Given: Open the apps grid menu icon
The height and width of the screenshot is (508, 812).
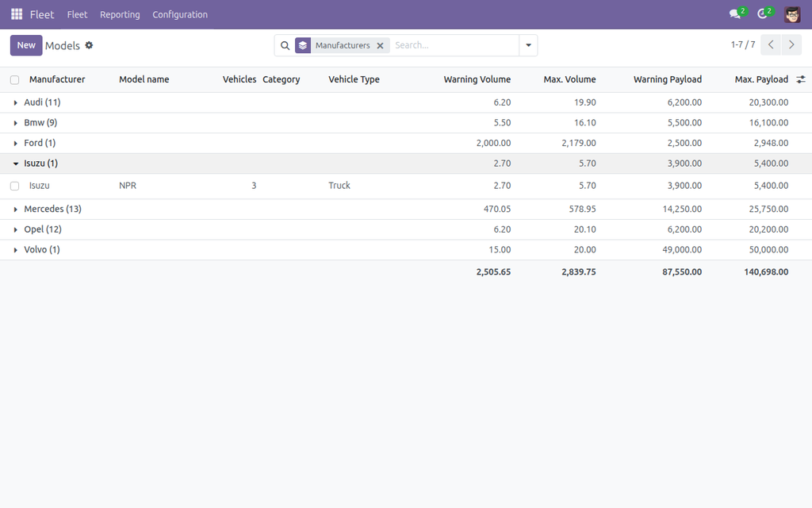Looking at the screenshot, I should (x=17, y=14).
